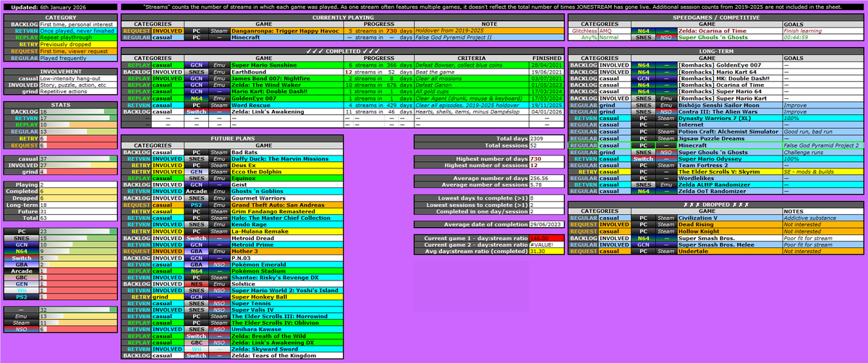
Task: Click SPEEDGAMES / COMPETITIVE section header
Action: click(x=716, y=17)
